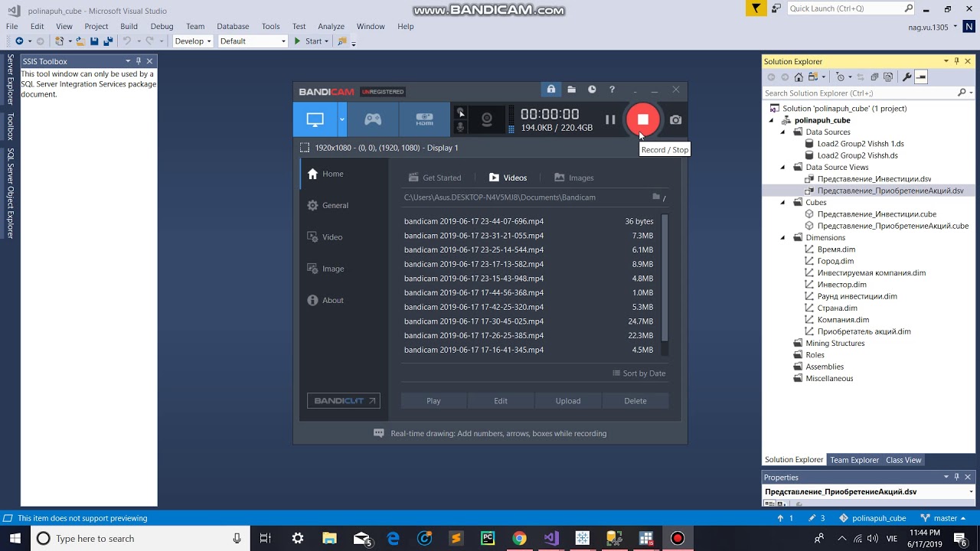Image resolution: width=980 pixels, height=551 pixels.
Task: Open Bandicam help question mark icon
Action: pyautogui.click(x=612, y=90)
